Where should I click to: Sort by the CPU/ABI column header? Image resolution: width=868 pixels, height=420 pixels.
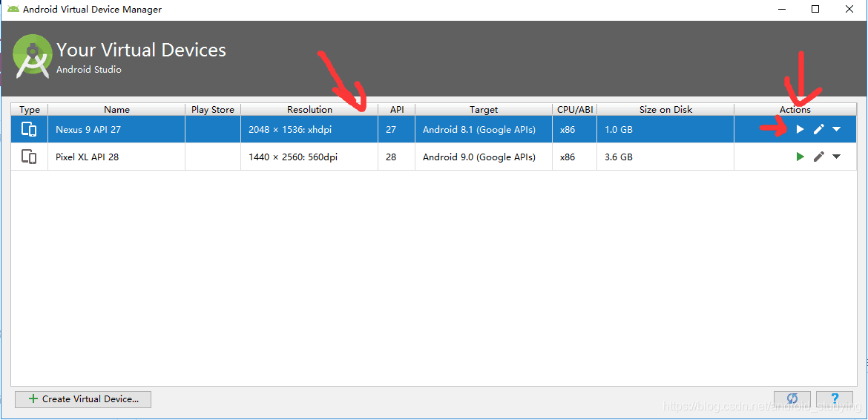(575, 110)
